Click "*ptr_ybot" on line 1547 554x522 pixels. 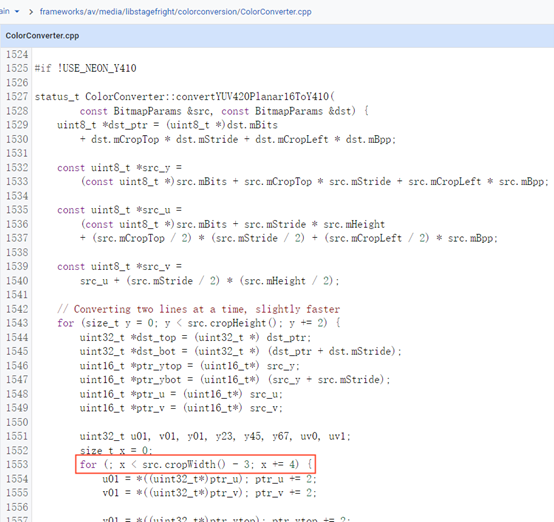pos(156,379)
